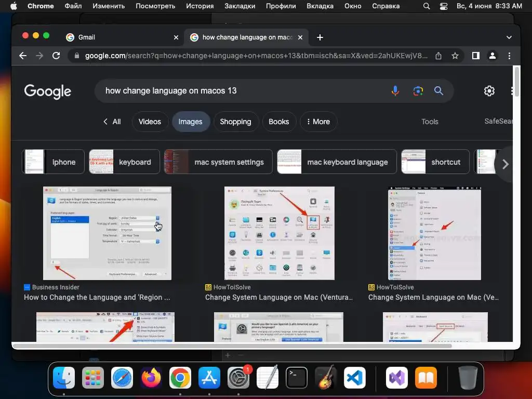The width and height of the screenshot is (532, 399).
Task: Return to All results
Action: tap(112, 122)
